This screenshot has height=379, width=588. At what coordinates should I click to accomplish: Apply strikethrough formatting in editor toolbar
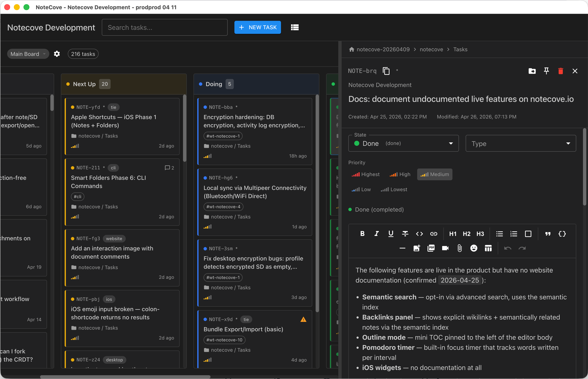click(x=405, y=234)
